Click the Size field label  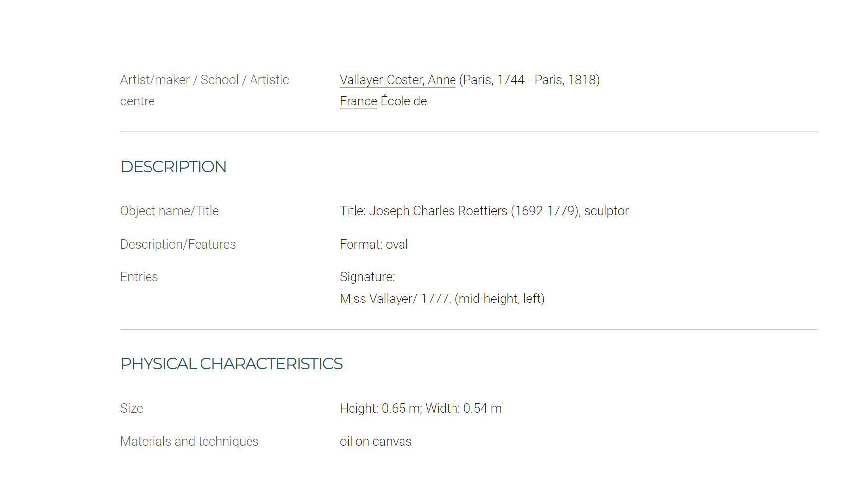click(x=131, y=408)
